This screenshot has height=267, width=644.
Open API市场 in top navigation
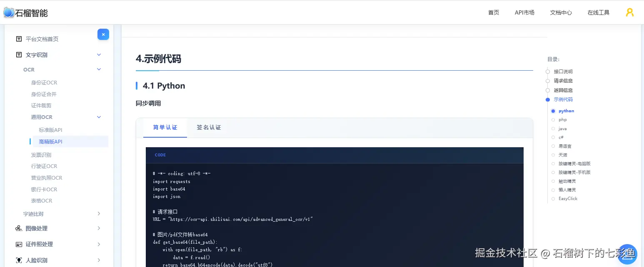tap(524, 12)
